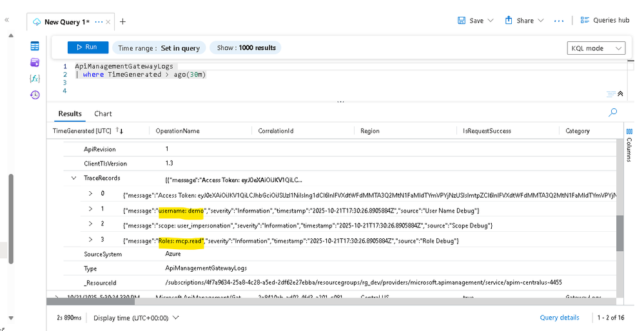
Task: Open Queries hub
Action: [605, 20]
